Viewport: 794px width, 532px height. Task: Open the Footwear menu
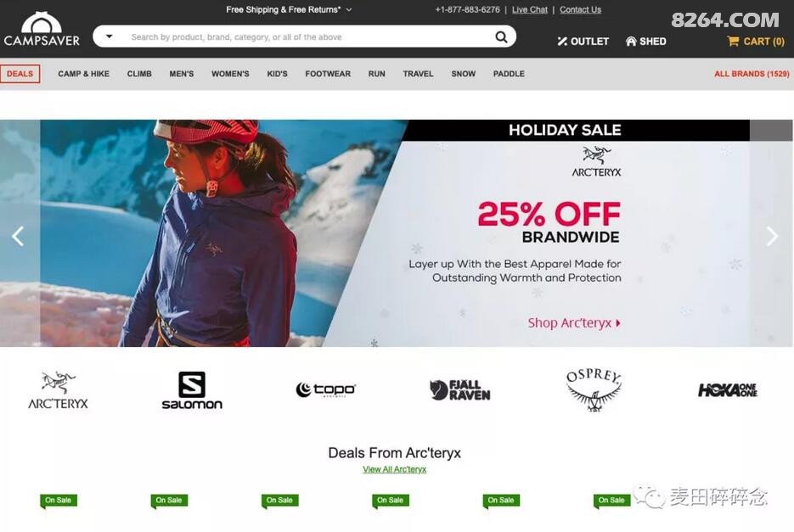[x=328, y=74]
